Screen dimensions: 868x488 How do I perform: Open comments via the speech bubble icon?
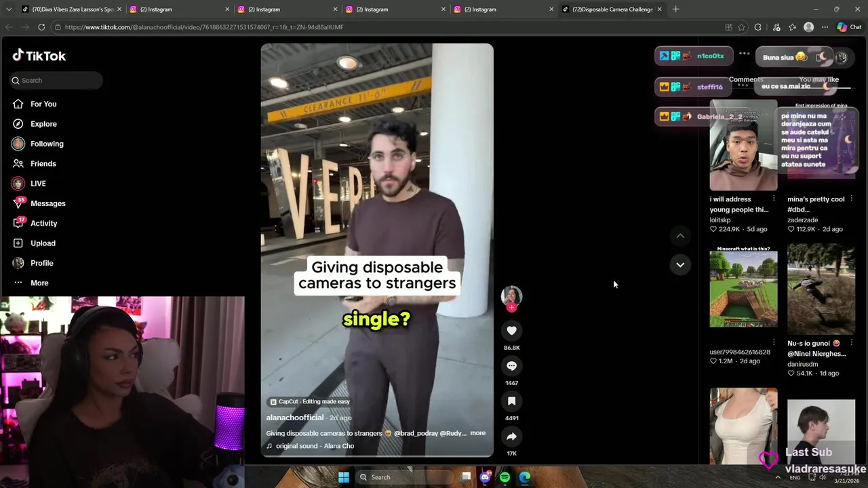pos(511,366)
